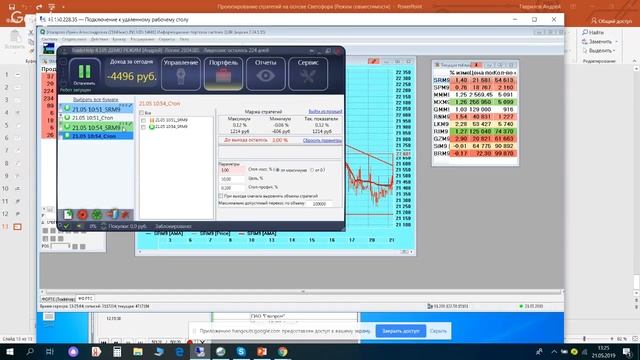Click the green round icon below strategy list

coord(97,214)
